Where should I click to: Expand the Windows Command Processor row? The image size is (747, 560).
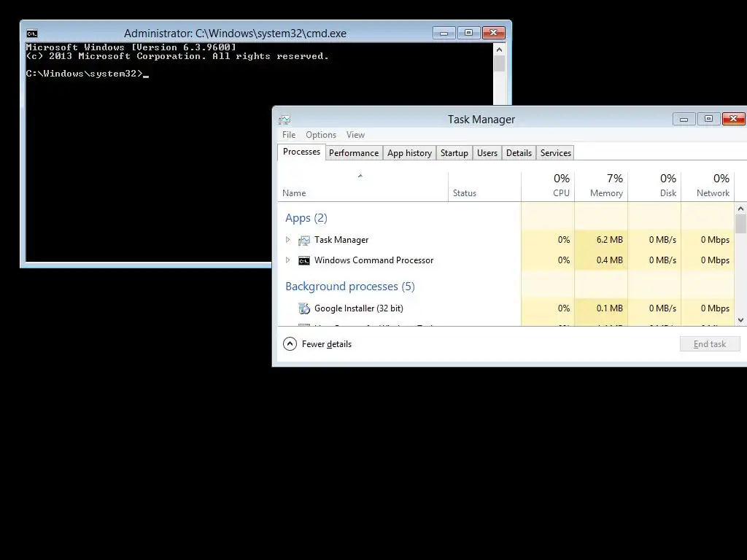287,260
